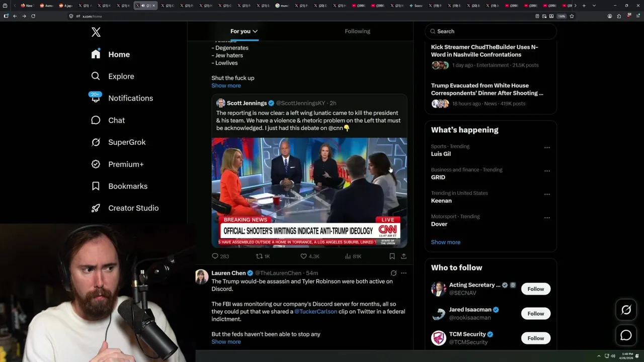Open the taskbar hidden icons chevron
This screenshot has width=644, height=362.
point(599,356)
